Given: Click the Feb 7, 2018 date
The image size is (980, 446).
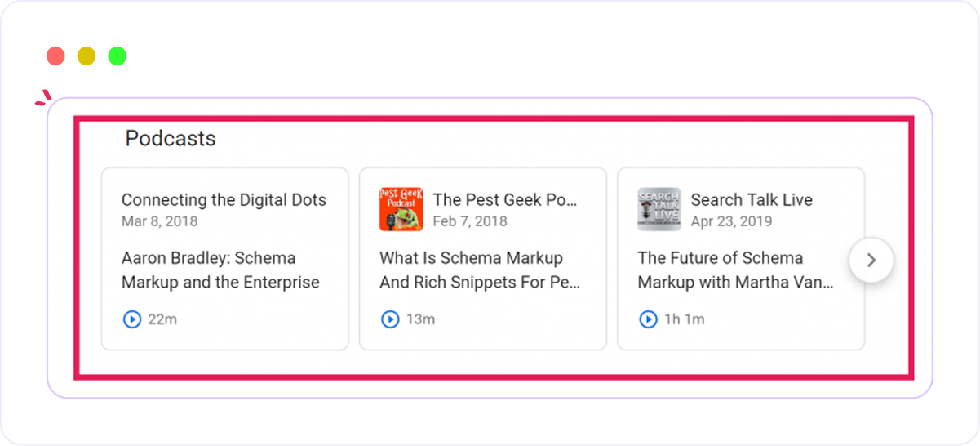Looking at the screenshot, I should pos(470,221).
